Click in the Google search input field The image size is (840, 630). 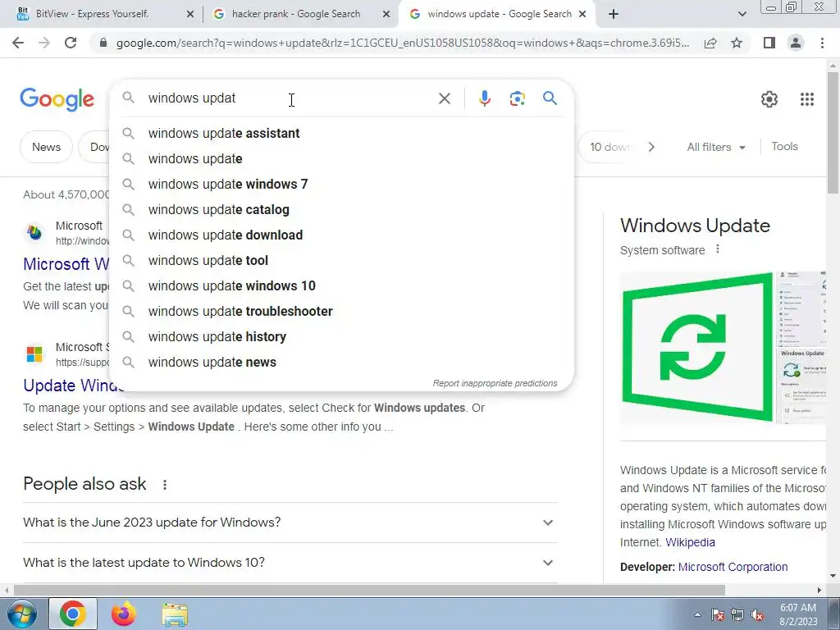pos(290,98)
